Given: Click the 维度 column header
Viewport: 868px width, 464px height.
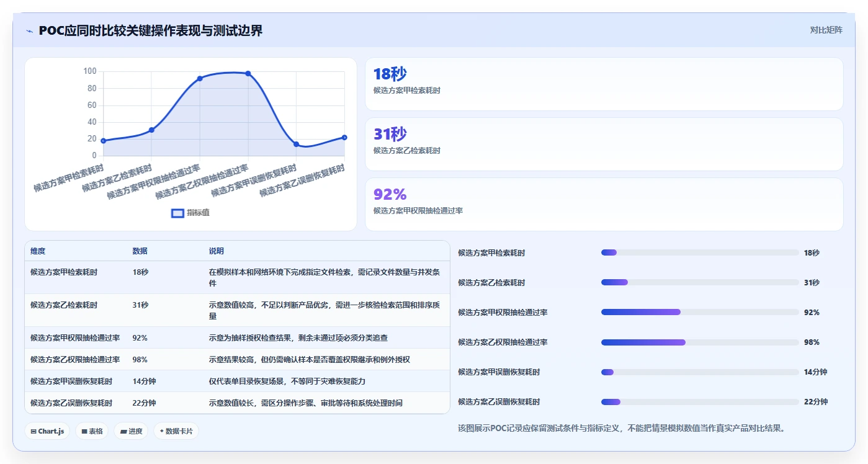Looking at the screenshot, I should point(38,251).
